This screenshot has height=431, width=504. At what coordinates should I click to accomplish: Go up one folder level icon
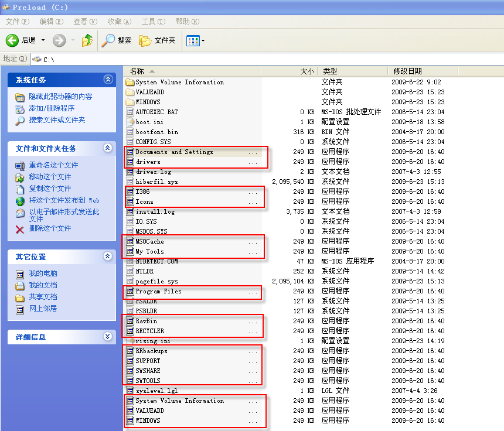[x=87, y=40]
